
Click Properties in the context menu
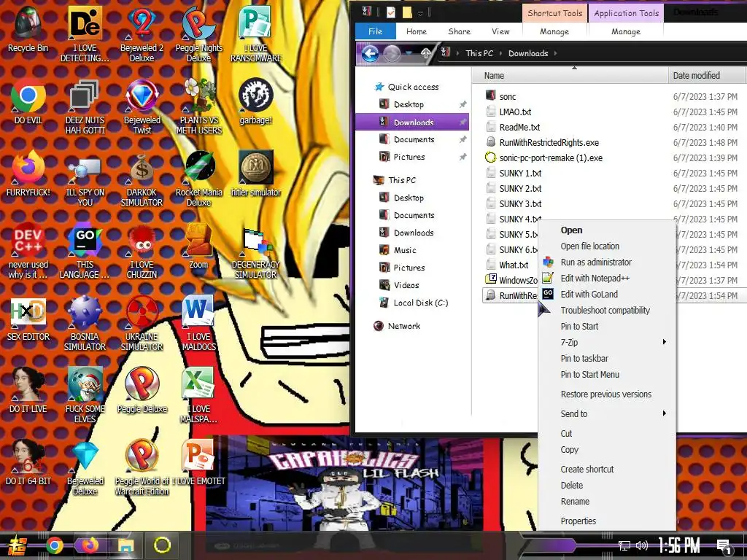pos(606,521)
